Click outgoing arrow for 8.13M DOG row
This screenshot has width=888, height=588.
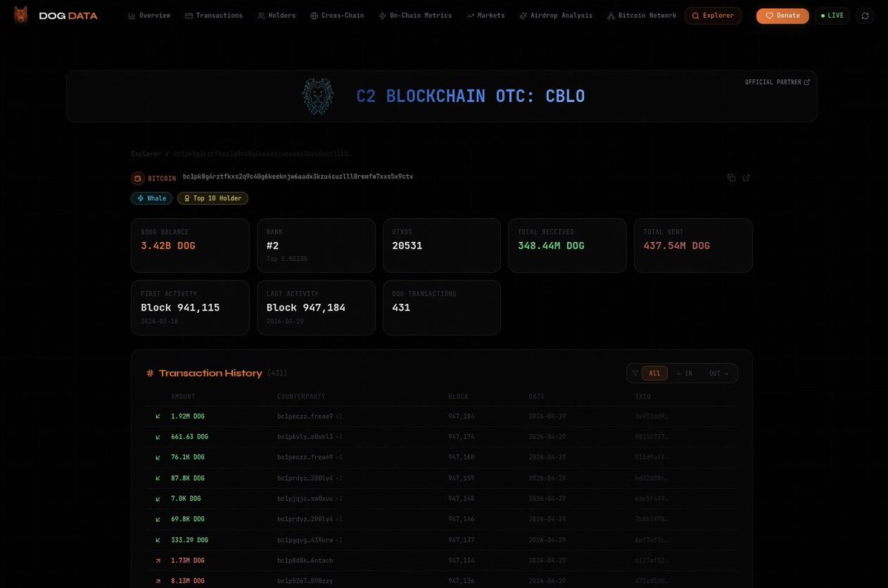pyautogui.click(x=158, y=581)
